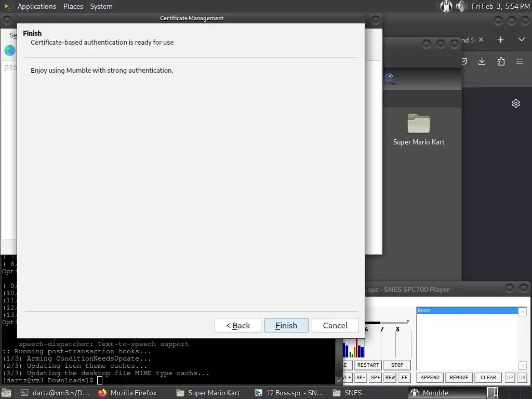Switch to 12 Boss.spc taskbar item
Viewport: 532px width, 399px height.
point(289,393)
